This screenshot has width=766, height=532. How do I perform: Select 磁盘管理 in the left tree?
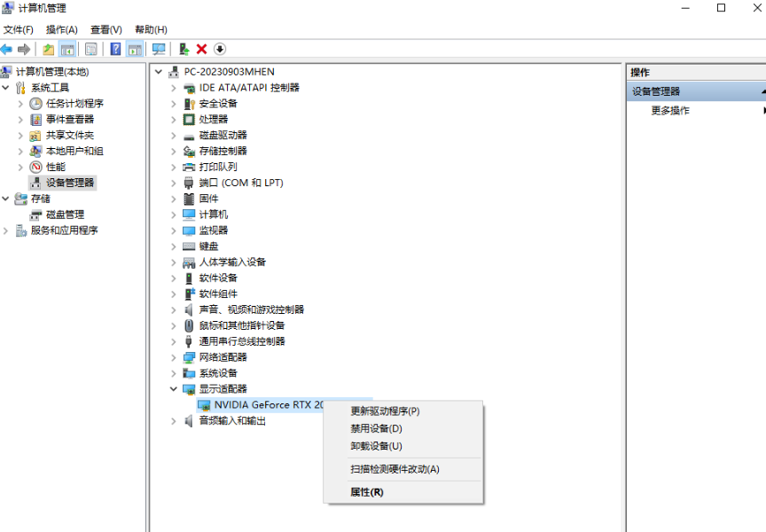tap(65, 215)
